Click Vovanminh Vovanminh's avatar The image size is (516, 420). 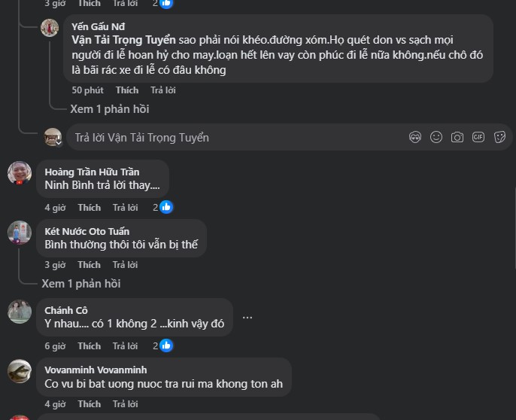pos(20,371)
